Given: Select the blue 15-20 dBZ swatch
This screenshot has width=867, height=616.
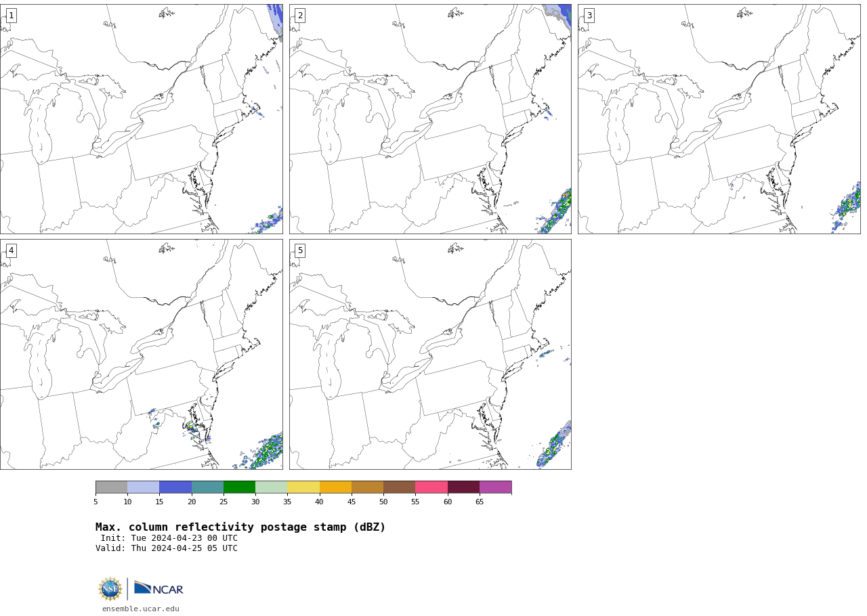Looking at the screenshot, I should click(x=175, y=487).
